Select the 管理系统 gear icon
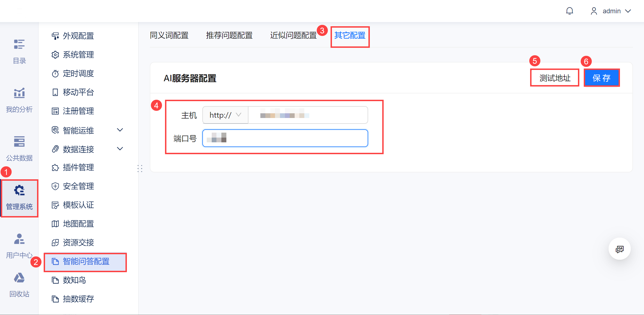The height and width of the screenshot is (315, 644). (19, 191)
